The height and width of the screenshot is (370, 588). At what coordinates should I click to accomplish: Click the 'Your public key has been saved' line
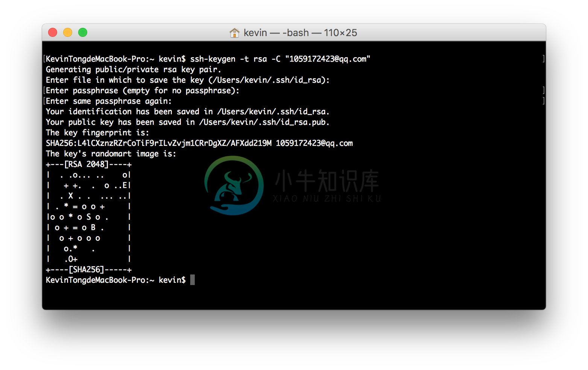pos(188,122)
